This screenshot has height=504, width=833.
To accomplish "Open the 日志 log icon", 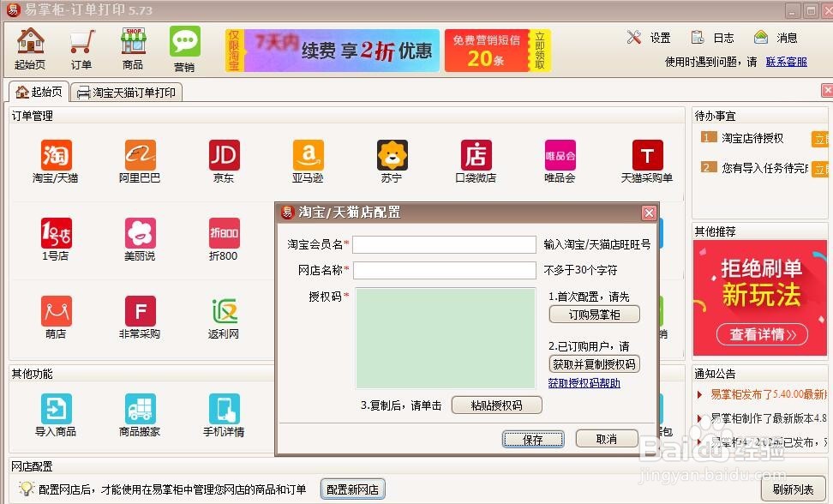I will (712, 38).
